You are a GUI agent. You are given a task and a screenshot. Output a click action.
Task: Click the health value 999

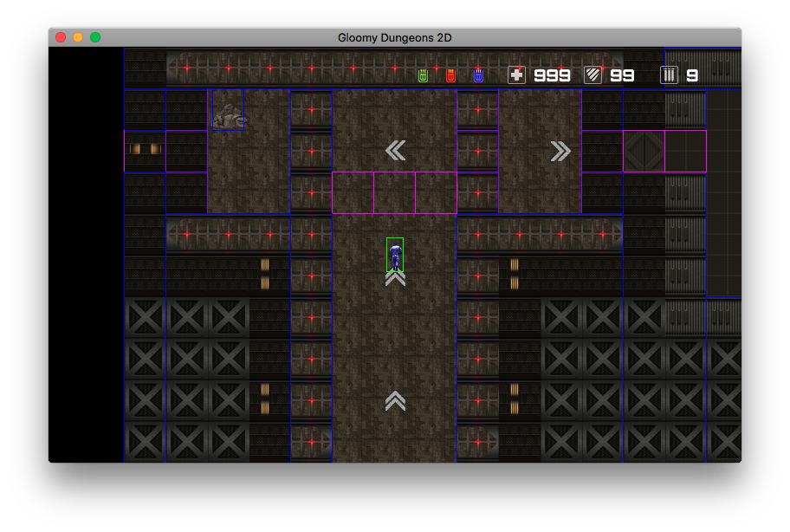tap(552, 75)
